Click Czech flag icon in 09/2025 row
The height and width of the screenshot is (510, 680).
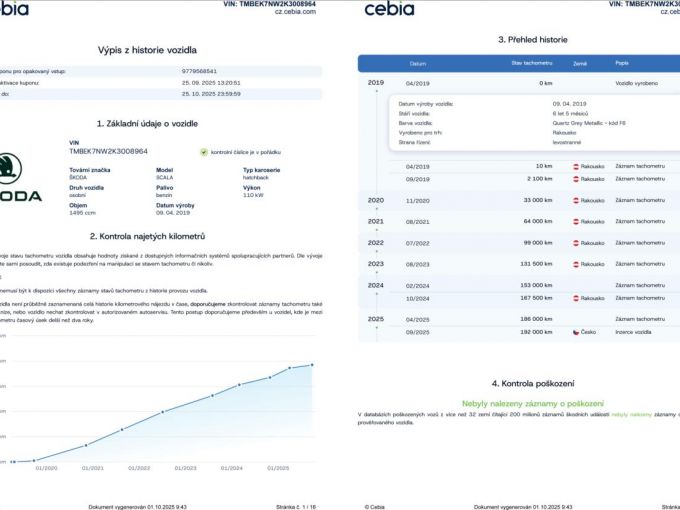(576, 332)
